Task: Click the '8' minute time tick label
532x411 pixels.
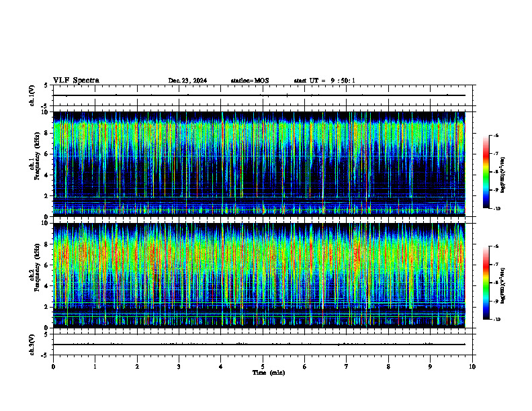Action: click(x=388, y=367)
